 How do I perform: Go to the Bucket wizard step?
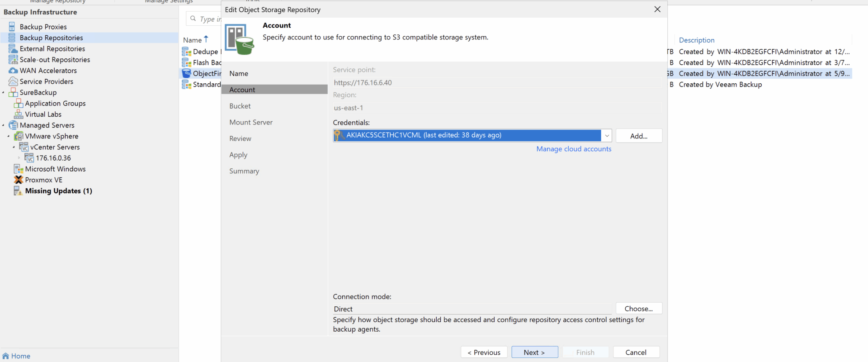[x=240, y=106]
